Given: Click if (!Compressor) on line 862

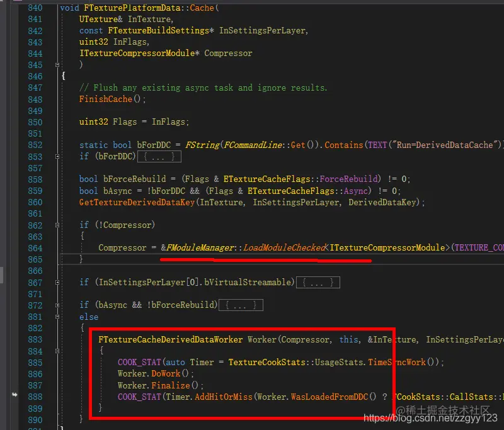Looking at the screenshot, I should pos(117,225).
